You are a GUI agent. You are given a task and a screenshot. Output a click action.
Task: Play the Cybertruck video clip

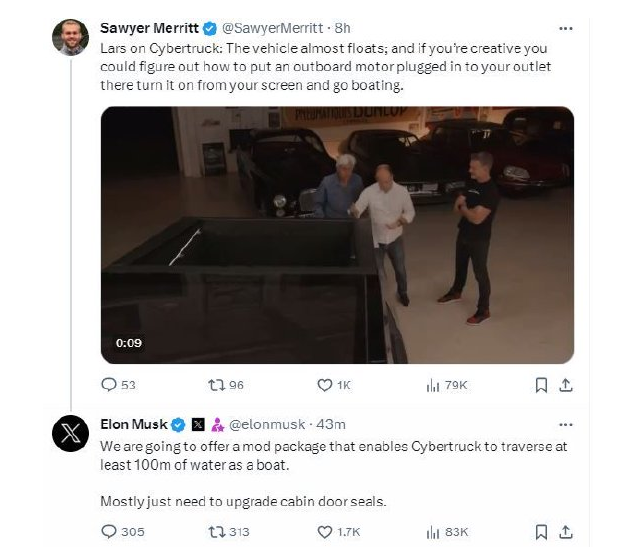click(337, 235)
